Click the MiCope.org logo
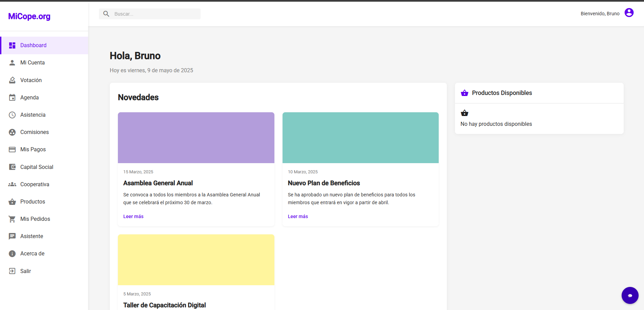 [29, 16]
